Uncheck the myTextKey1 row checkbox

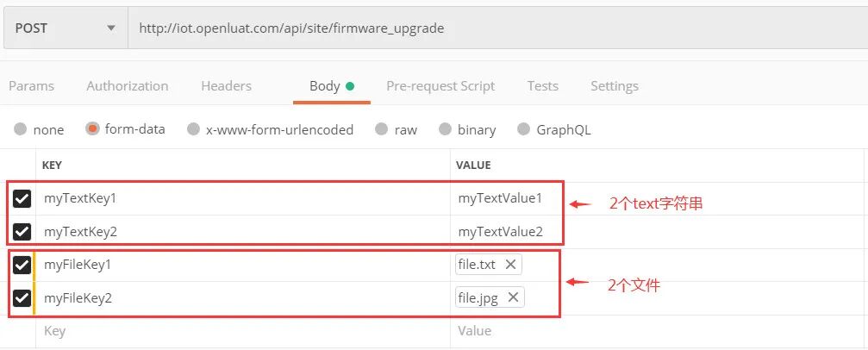tap(22, 199)
